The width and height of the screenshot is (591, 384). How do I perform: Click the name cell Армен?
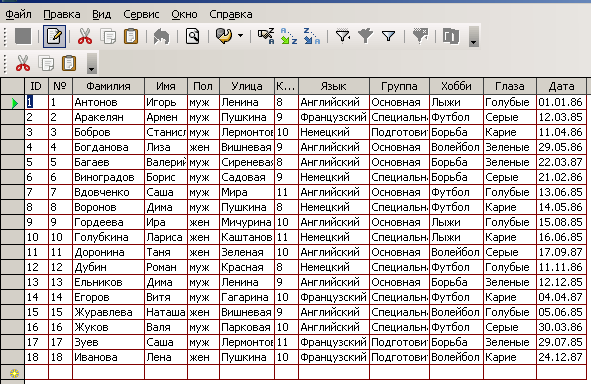166,117
